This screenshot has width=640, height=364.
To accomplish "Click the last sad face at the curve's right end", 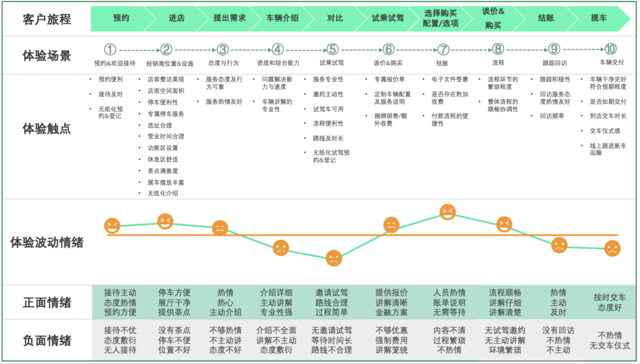I will 612,249.
